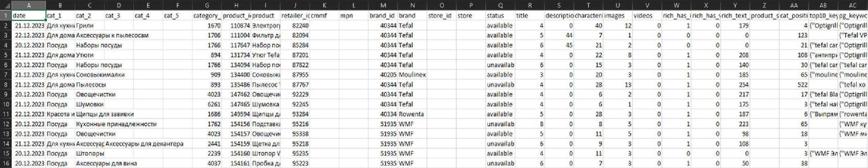868x168 pixels.
Task: Select the 'Пылесосы' cell in column C
Action: [x=91, y=84]
